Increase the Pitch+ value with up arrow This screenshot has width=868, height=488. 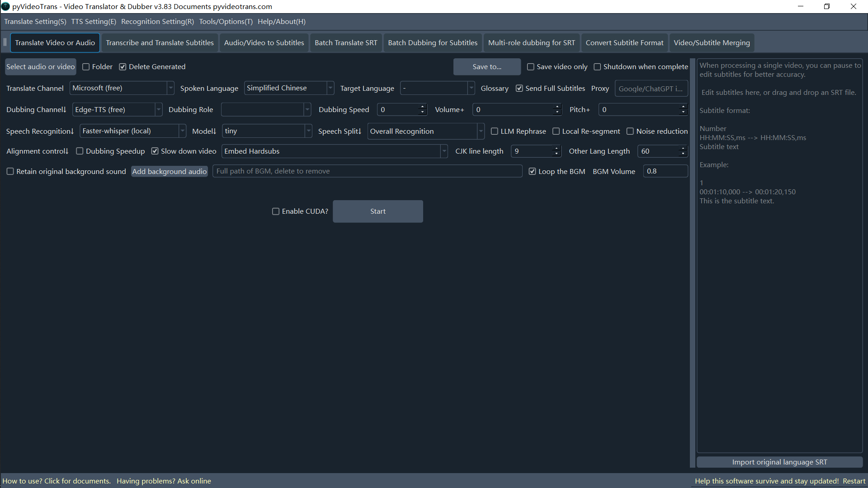coord(683,107)
